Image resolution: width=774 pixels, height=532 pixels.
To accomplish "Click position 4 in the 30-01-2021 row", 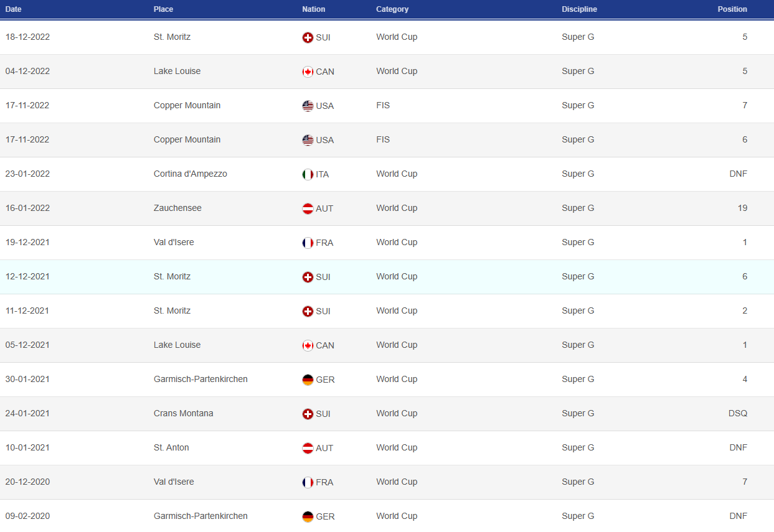I will click(x=745, y=379).
